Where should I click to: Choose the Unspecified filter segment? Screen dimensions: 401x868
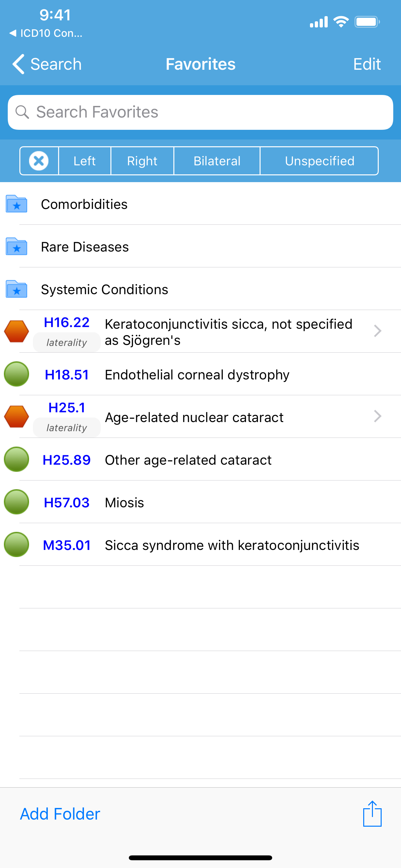(x=319, y=161)
